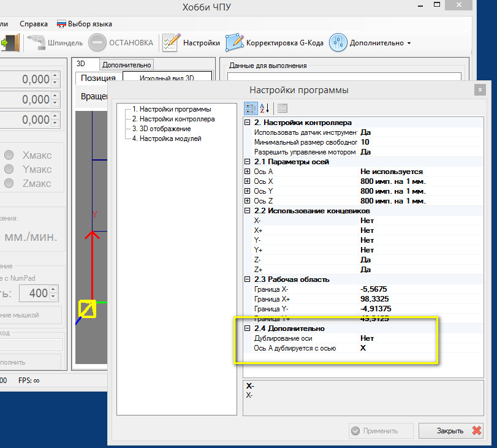497x448 pixels.
Task: Click the Y+ limit switch value Нет
Action: pyautogui.click(x=421, y=250)
